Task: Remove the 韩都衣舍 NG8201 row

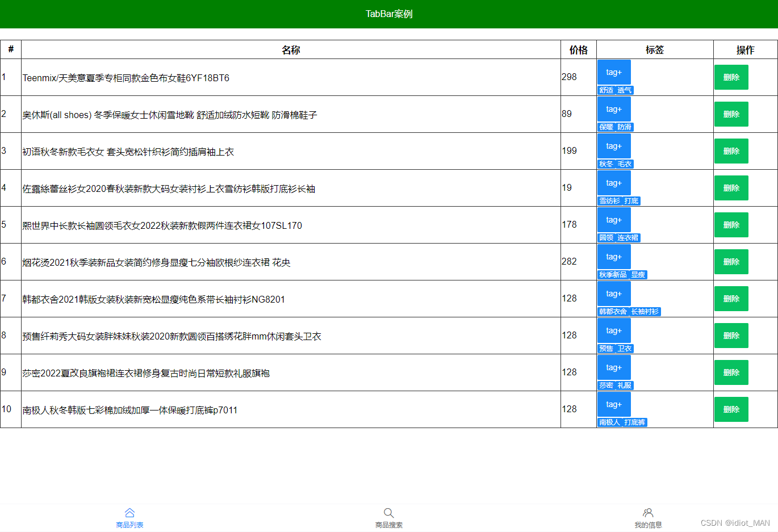Action: pyautogui.click(x=731, y=299)
